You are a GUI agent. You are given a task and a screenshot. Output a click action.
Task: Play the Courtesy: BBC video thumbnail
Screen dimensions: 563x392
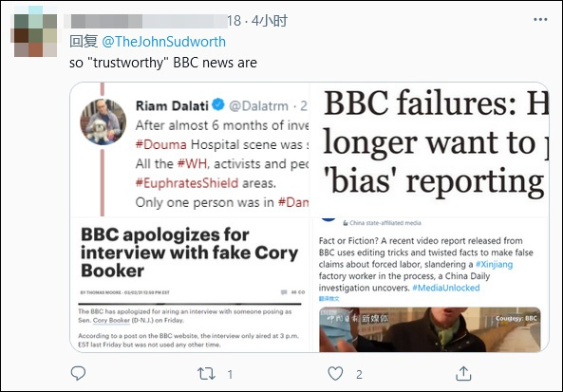(x=430, y=329)
